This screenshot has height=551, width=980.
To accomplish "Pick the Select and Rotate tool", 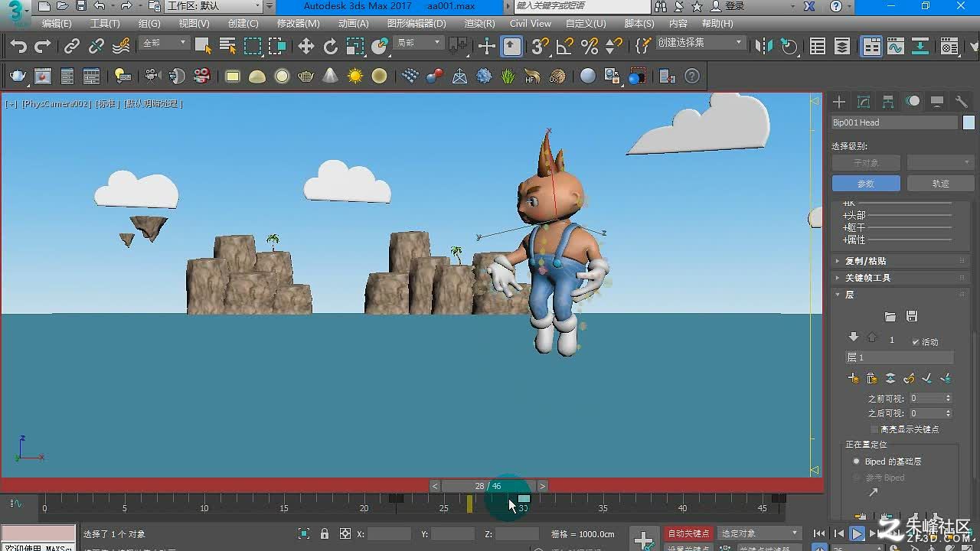I will [331, 47].
